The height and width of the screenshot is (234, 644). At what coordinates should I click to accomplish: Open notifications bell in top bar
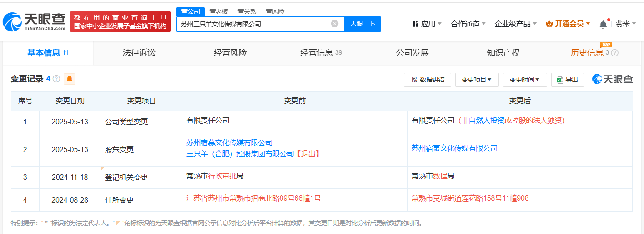tap(603, 24)
